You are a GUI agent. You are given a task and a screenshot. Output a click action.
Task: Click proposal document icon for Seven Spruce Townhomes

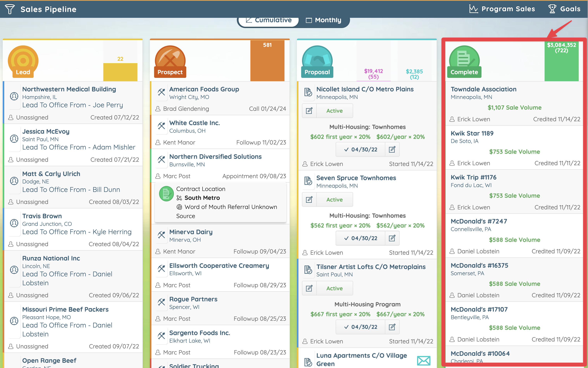(x=308, y=181)
